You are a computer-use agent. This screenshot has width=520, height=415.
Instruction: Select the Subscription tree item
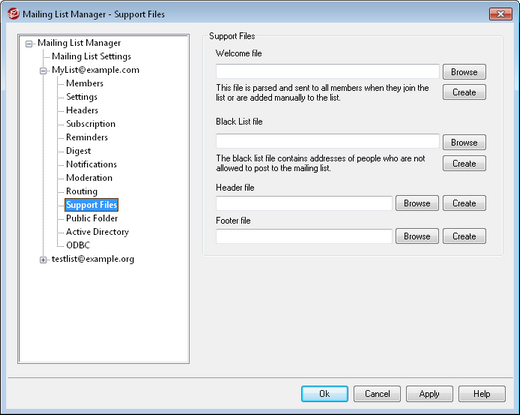point(91,124)
